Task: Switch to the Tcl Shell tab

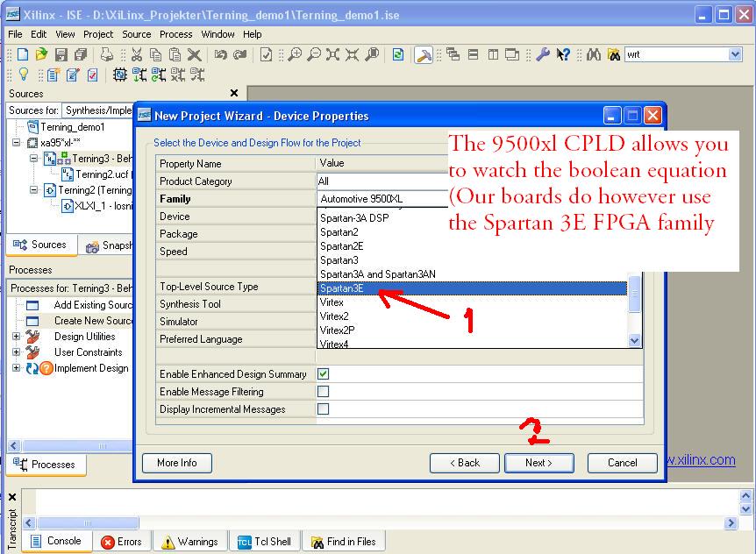Action: click(x=265, y=542)
